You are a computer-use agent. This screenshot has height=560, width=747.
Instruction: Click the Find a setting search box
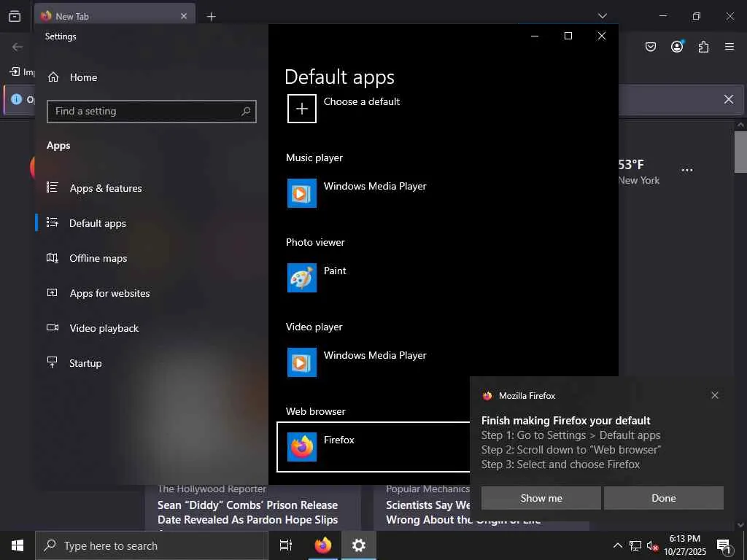(152, 112)
